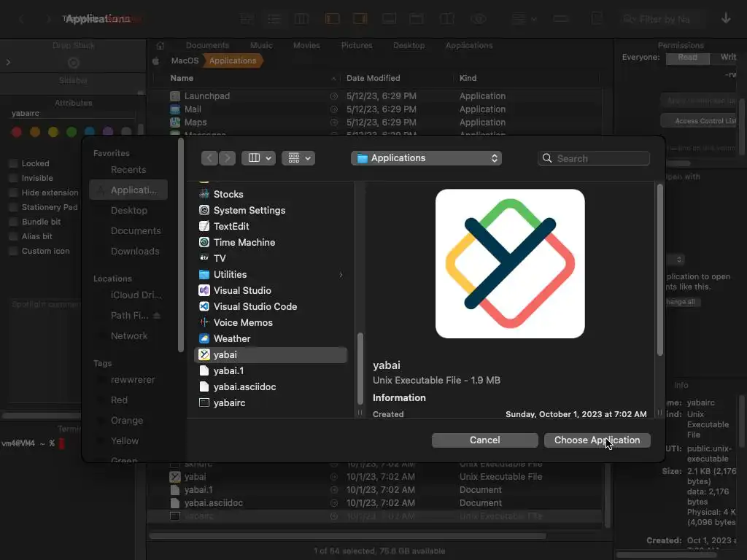Open the Applications location popup in dialog

point(426,158)
